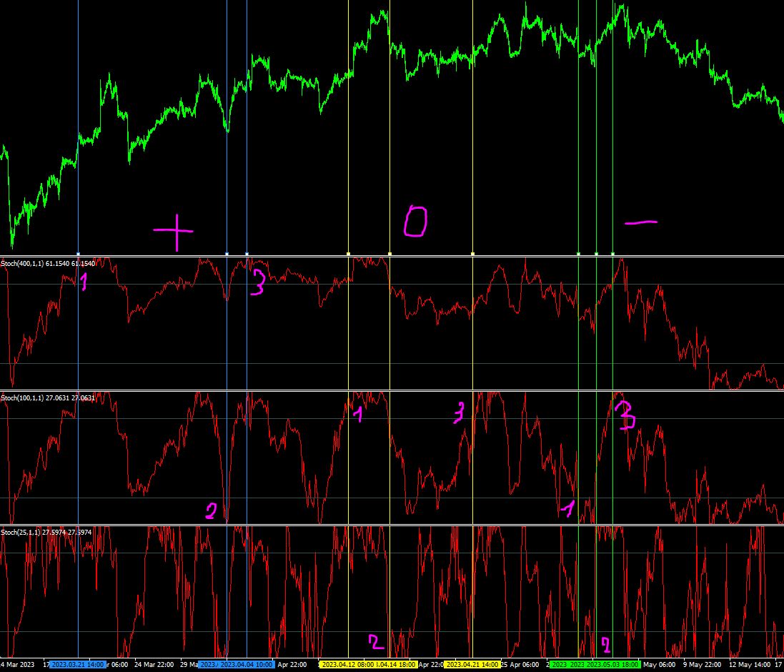Select handle of yellow vertical line at 12 April
Screen dimensions: 784x672
pos(348,254)
